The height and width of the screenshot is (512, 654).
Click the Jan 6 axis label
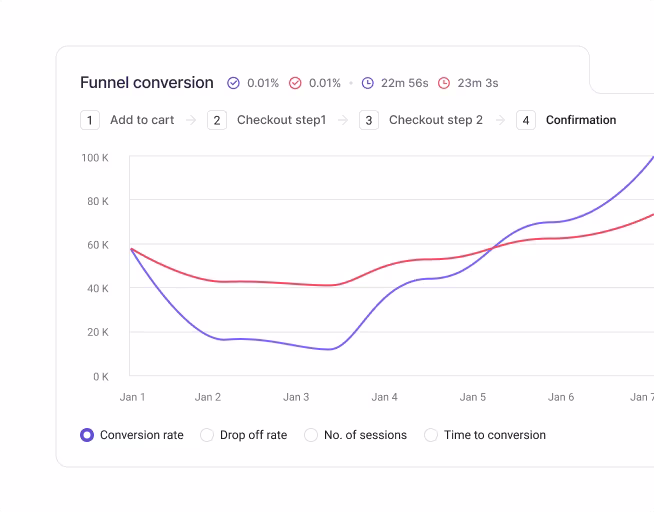561,397
